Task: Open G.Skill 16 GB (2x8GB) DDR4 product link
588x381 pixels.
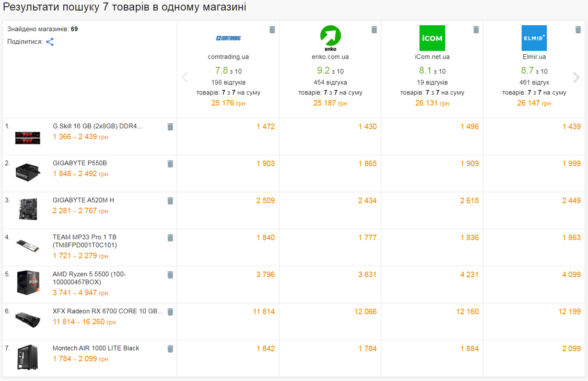Action: pyautogui.click(x=97, y=126)
